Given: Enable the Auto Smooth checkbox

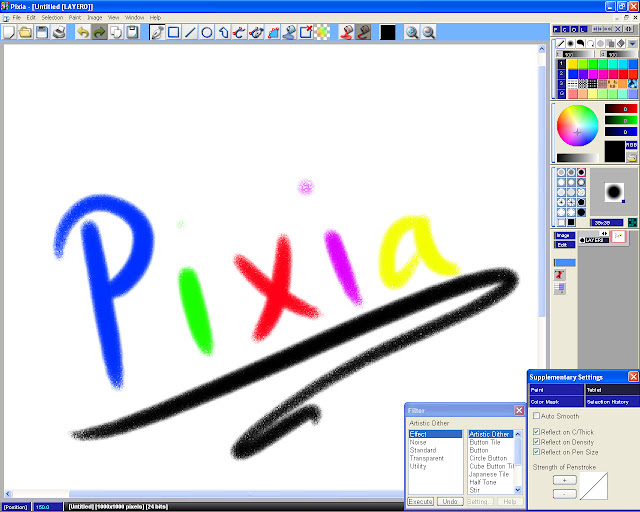Looking at the screenshot, I should click(x=537, y=416).
